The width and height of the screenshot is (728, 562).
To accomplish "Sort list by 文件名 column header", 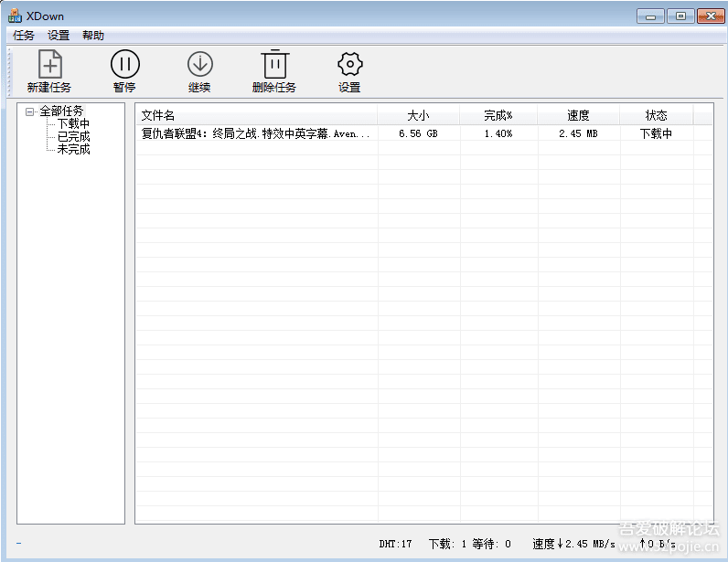I will coord(256,115).
